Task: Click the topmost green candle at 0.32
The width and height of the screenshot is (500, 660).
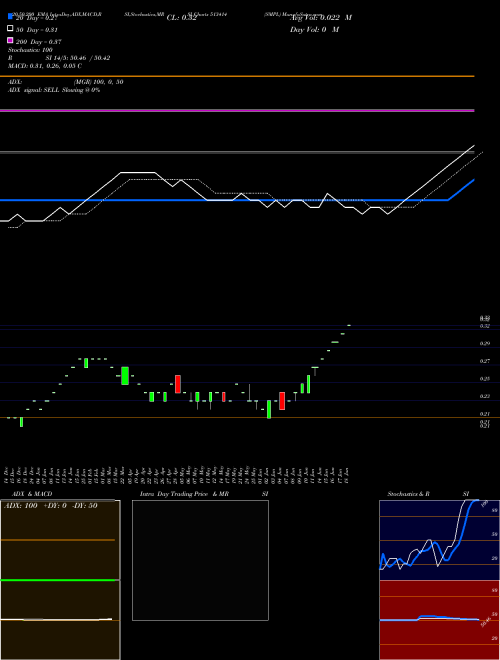Action: point(349,325)
